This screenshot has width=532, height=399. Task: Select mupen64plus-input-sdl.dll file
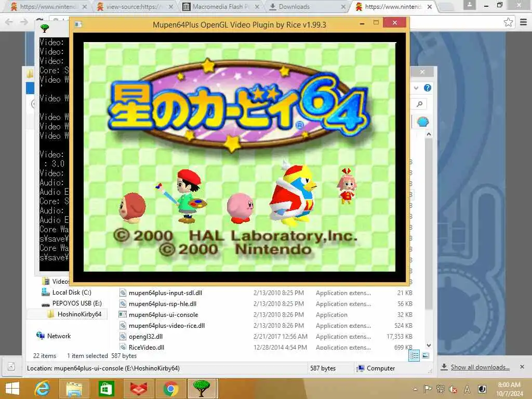(165, 293)
